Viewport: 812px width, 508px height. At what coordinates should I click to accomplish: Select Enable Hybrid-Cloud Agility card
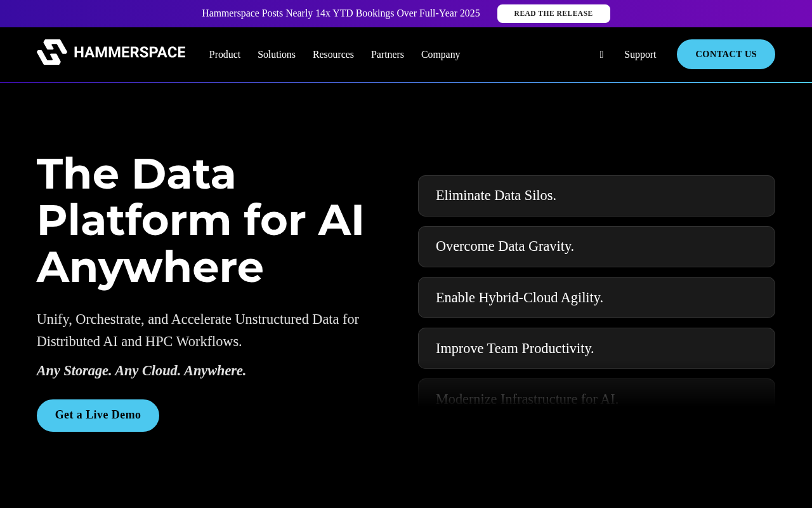[x=596, y=297]
